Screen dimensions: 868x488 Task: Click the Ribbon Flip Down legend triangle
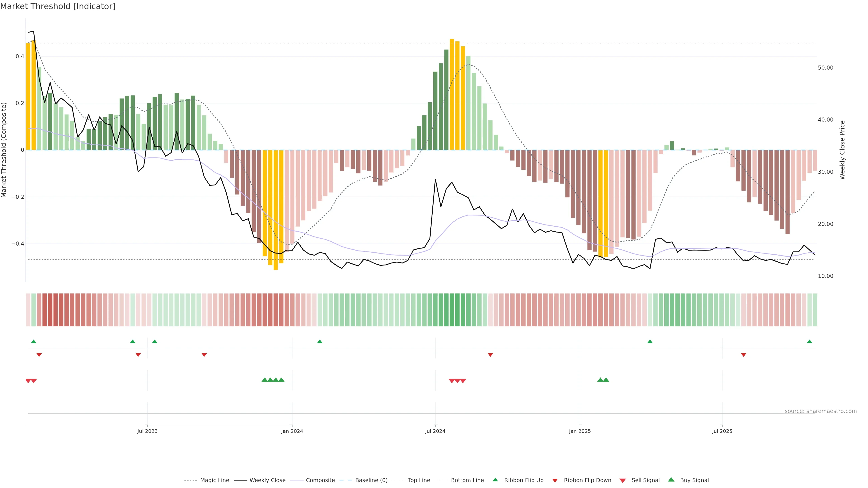(x=555, y=481)
